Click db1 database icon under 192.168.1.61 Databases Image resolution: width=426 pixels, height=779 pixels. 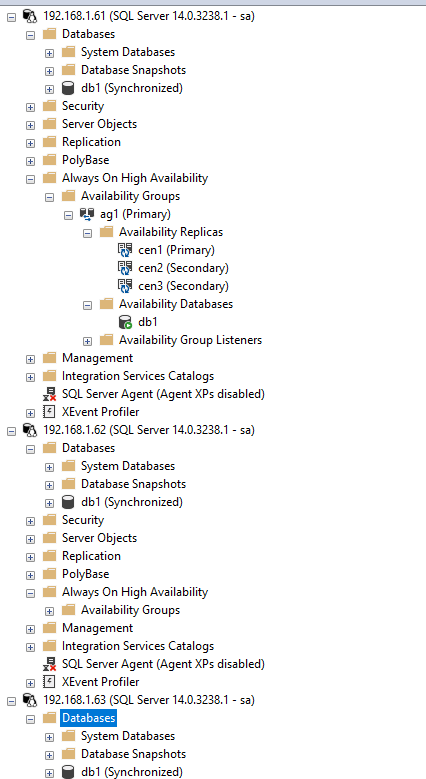click(68, 88)
